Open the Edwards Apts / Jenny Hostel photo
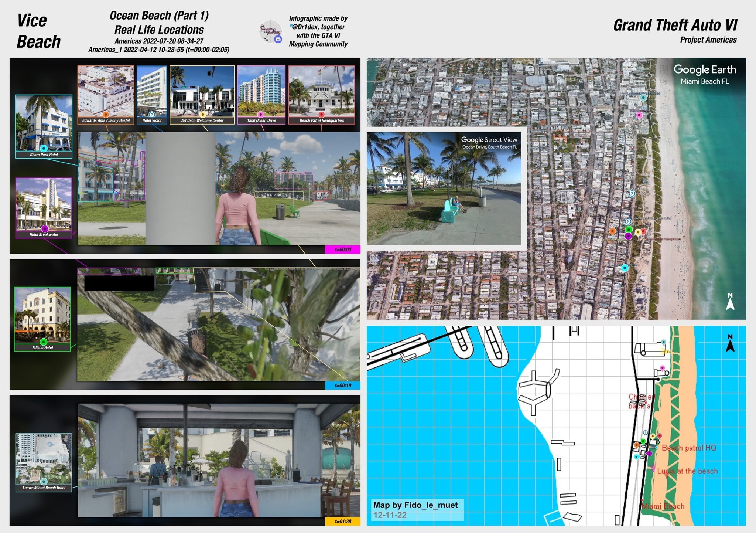The width and height of the screenshot is (756, 533). [106, 92]
